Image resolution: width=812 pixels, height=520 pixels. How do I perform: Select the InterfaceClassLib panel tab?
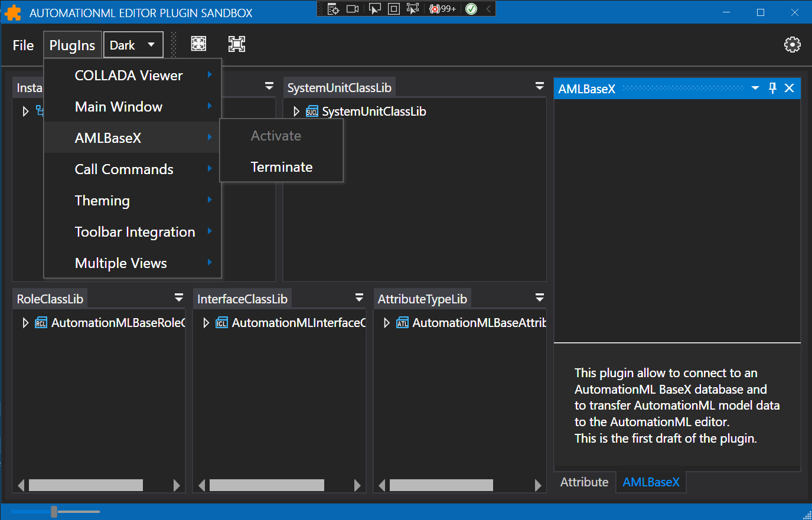click(x=242, y=299)
